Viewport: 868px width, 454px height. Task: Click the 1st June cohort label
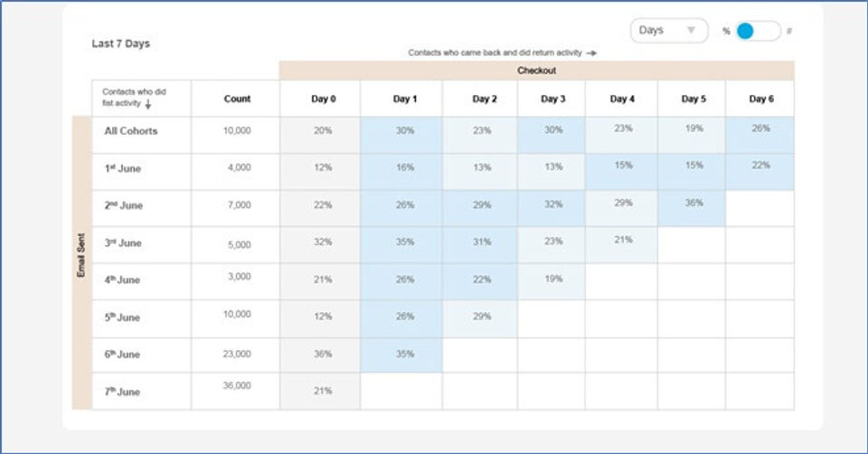[x=123, y=168]
